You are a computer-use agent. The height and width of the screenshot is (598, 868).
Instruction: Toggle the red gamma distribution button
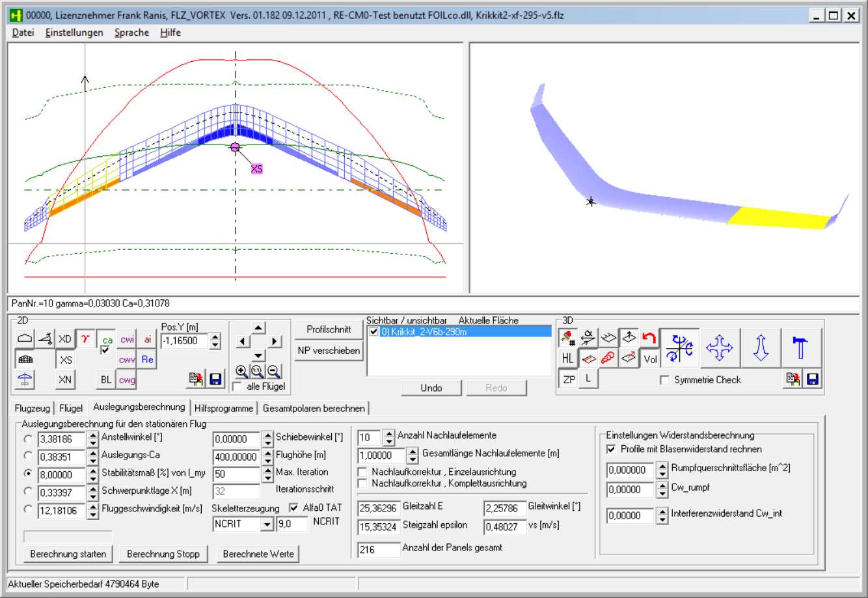click(85, 339)
